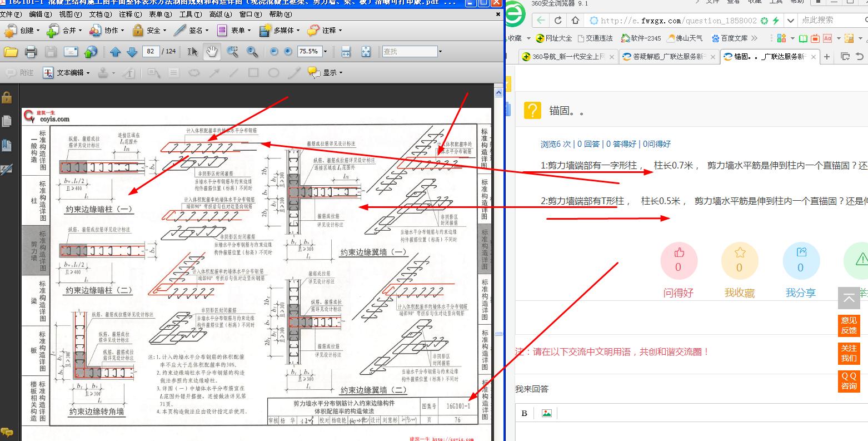The height and width of the screenshot is (441, 868).
Task: Open the 协作 dropdown
Action: (107, 31)
